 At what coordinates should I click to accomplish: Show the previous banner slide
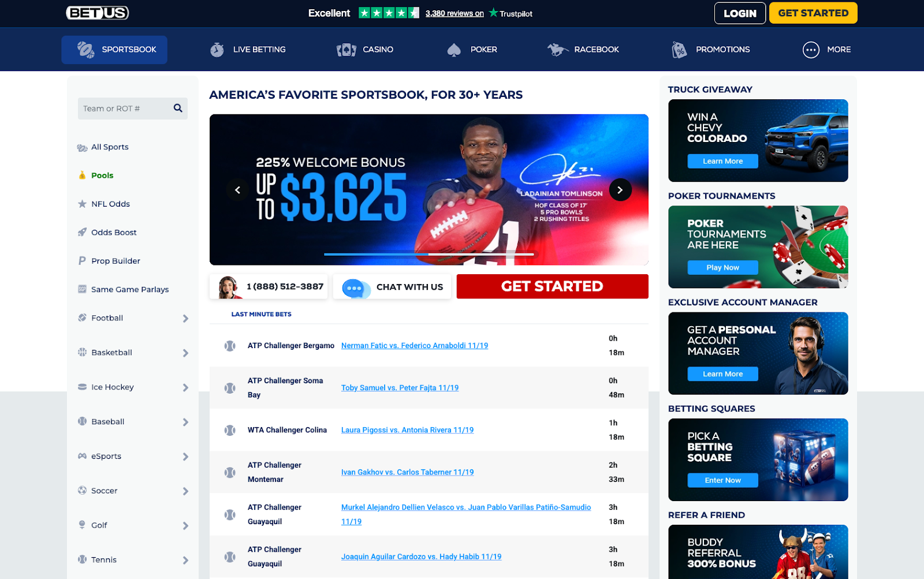pos(237,190)
